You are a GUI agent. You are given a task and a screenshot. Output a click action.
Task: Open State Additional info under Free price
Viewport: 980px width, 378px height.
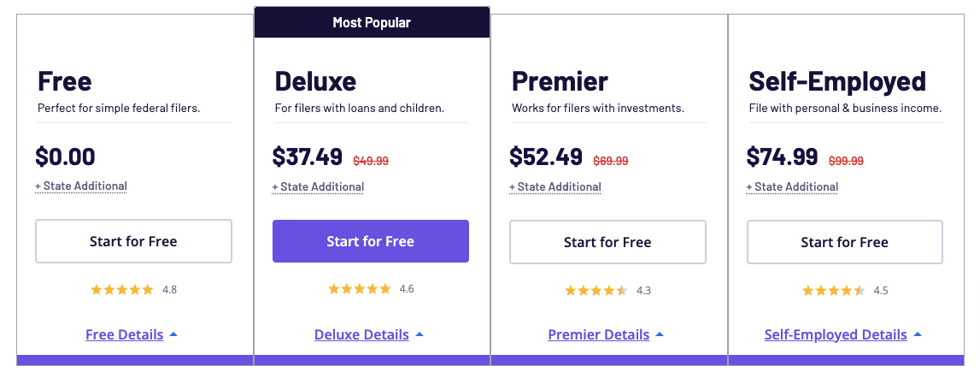[x=81, y=186]
